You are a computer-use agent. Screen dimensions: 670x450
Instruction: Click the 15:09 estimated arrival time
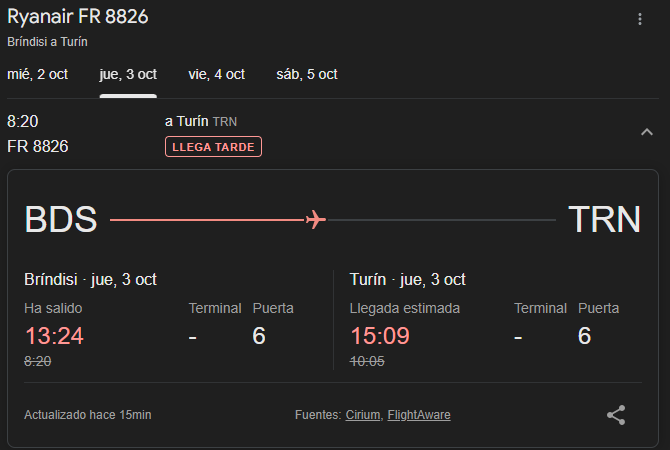(380, 336)
